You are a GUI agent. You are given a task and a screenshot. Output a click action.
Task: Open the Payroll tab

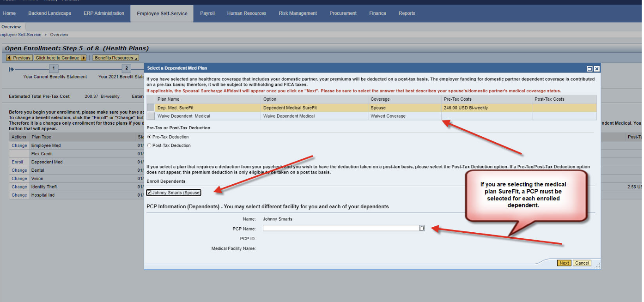[x=207, y=13]
